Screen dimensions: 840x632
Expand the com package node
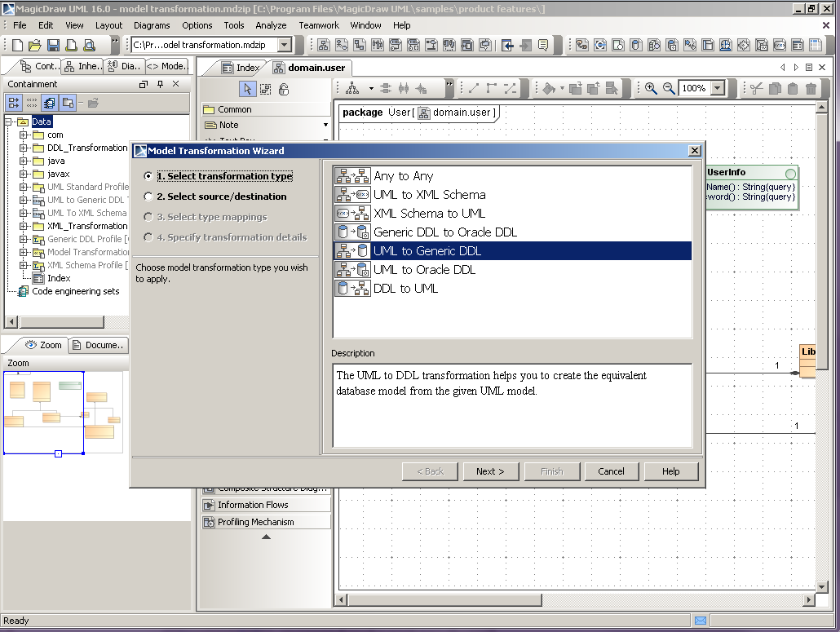coord(23,135)
